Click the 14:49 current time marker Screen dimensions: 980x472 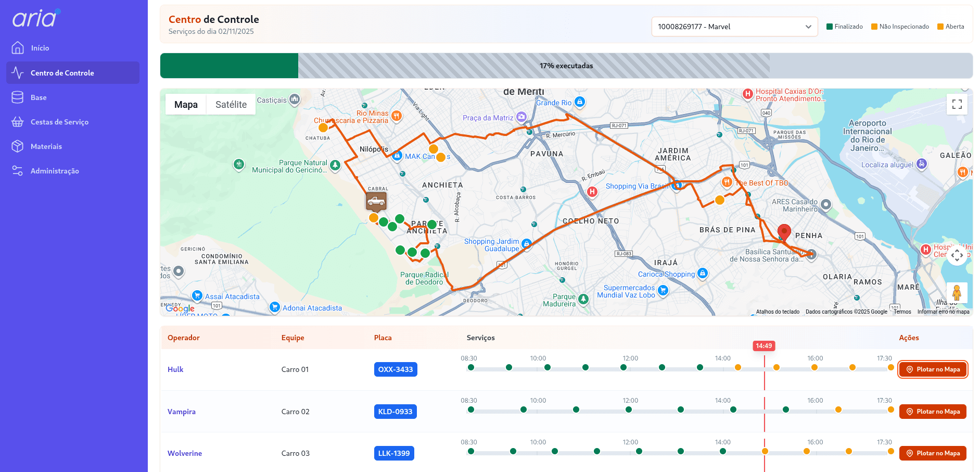click(763, 346)
